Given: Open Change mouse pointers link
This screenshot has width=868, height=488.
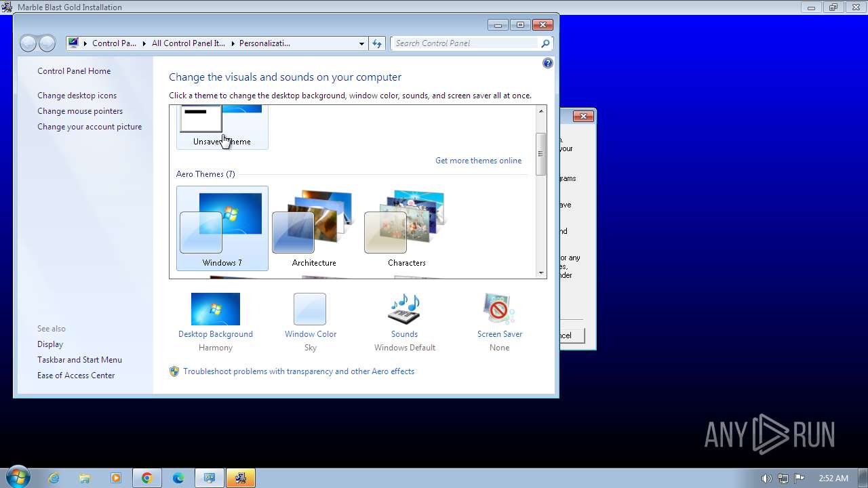Looking at the screenshot, I should click(x=80, y=111).
